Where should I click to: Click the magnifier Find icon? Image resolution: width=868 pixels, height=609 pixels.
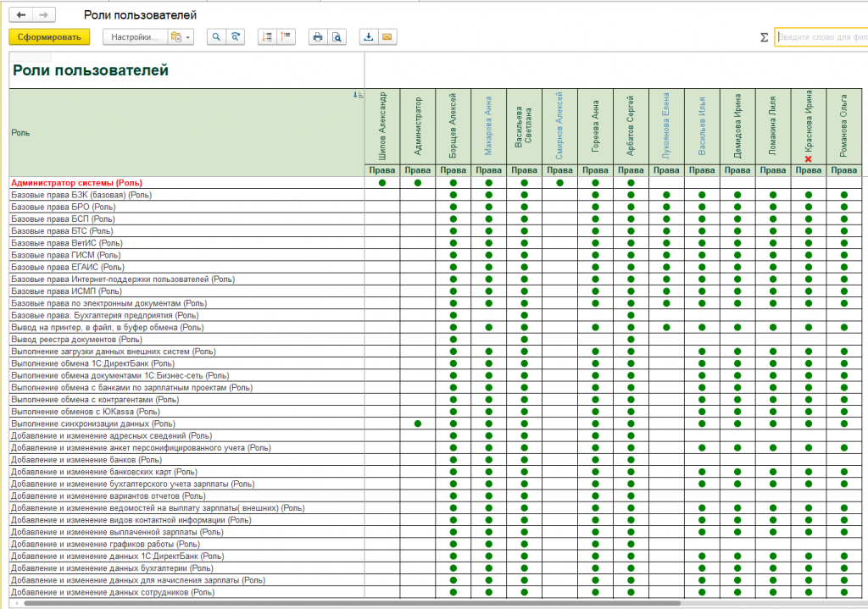coord(216,37)
